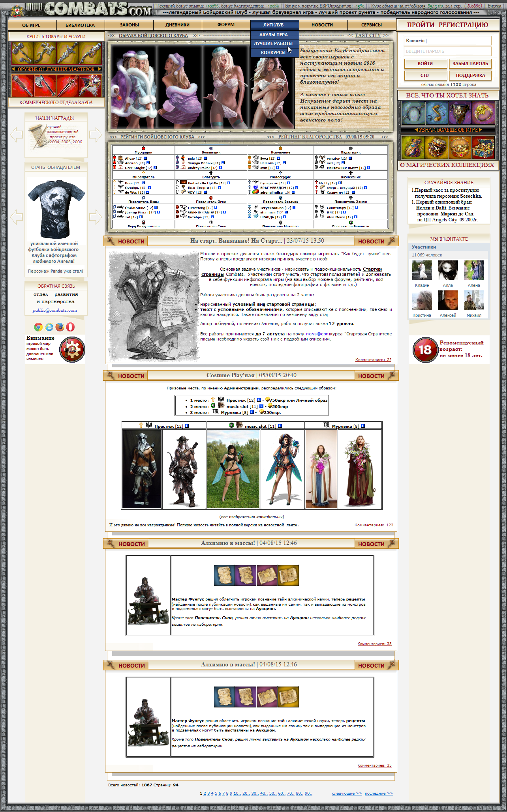This screenshot has width=507, height=812.
Task: Click the Firefox browser icon
Action: (60, 327)
